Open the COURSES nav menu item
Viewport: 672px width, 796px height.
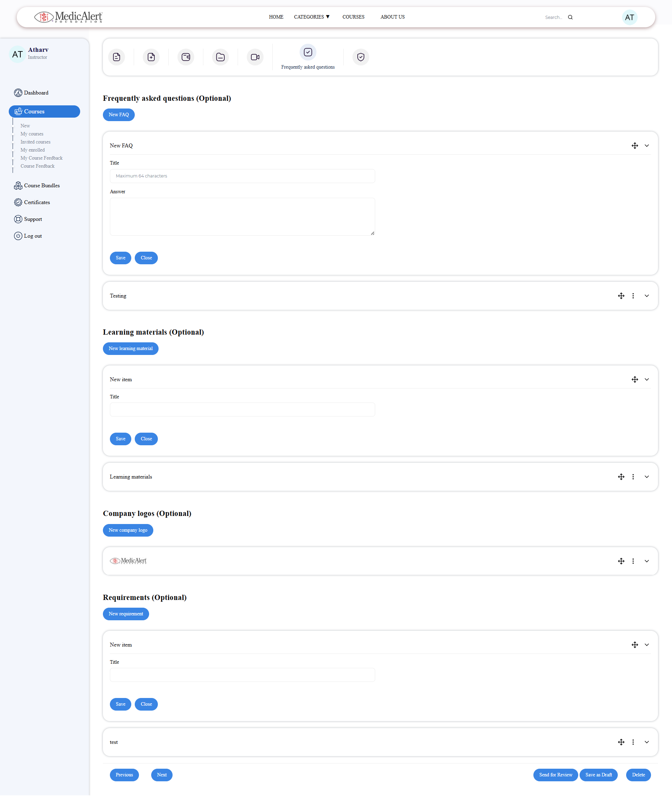click(x=353, y=17)
